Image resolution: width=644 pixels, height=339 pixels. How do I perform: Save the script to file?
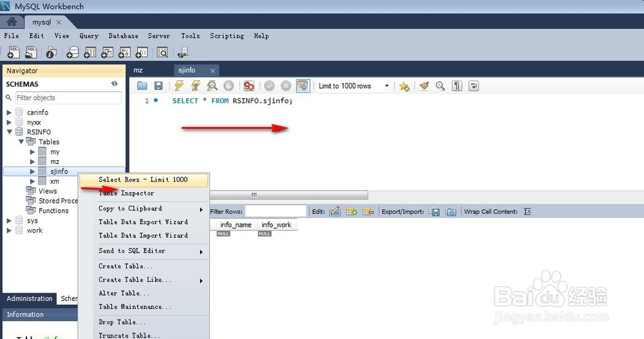pos(158,86)
